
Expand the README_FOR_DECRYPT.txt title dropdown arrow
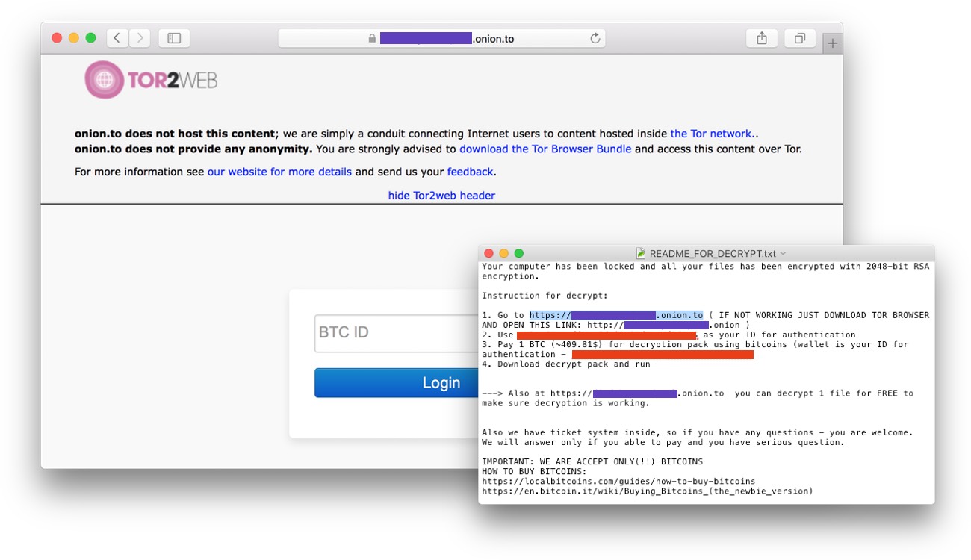pos(783,254)
